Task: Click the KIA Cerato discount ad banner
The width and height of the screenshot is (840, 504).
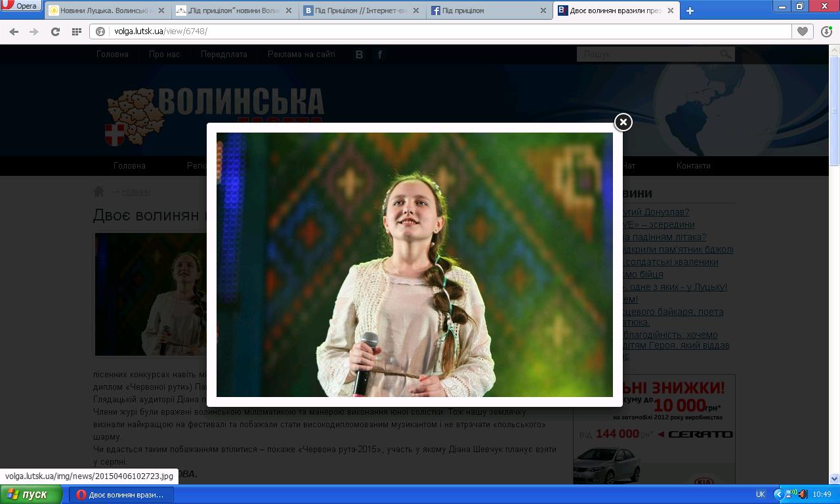Action: pos(654,430)
